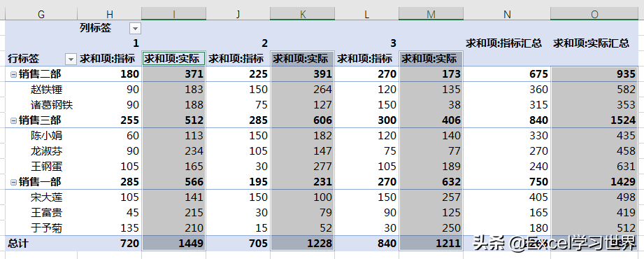Collapse the 销售二部 group
Image resolution: width=644 pixels, height=259 pixels.
(x=13, y=74)
